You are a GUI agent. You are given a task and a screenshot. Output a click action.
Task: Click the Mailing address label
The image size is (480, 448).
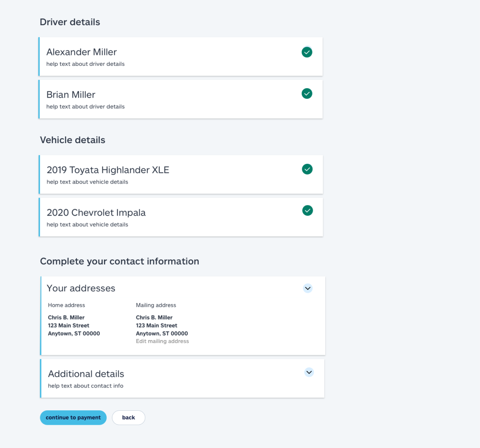tap(156, 305)
